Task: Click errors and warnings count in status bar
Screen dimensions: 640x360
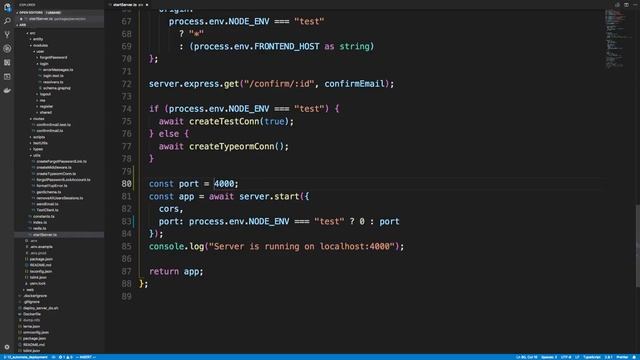Action: [x=65, y=357]
